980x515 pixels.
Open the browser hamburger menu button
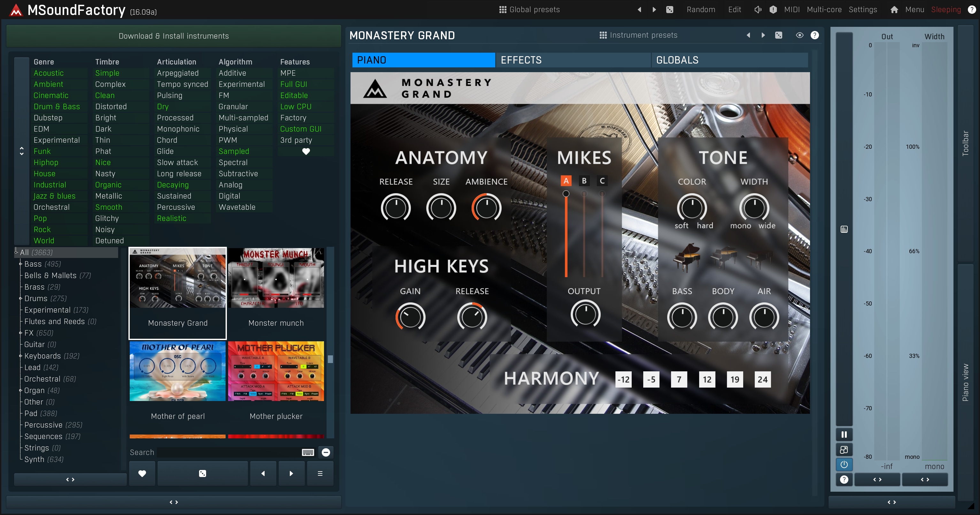[320, 473]
